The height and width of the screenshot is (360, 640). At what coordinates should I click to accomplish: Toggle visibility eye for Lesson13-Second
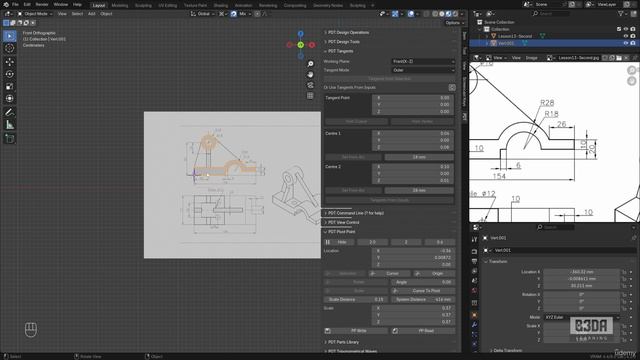click(626, 36)
